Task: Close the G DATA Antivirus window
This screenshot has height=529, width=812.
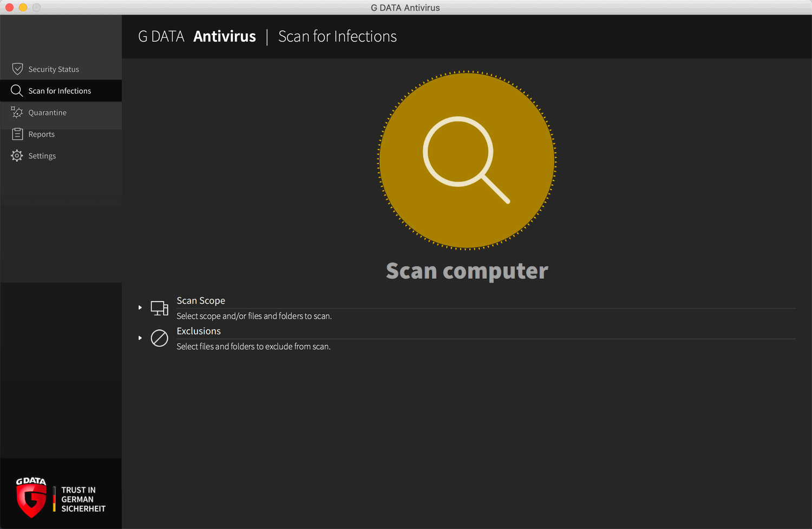Action: tap(9, 8)
